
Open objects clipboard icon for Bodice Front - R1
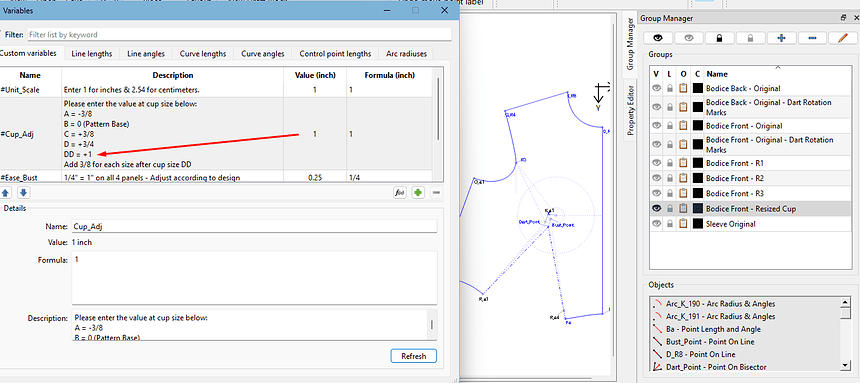pyautogui.click(x=683, y=163)
